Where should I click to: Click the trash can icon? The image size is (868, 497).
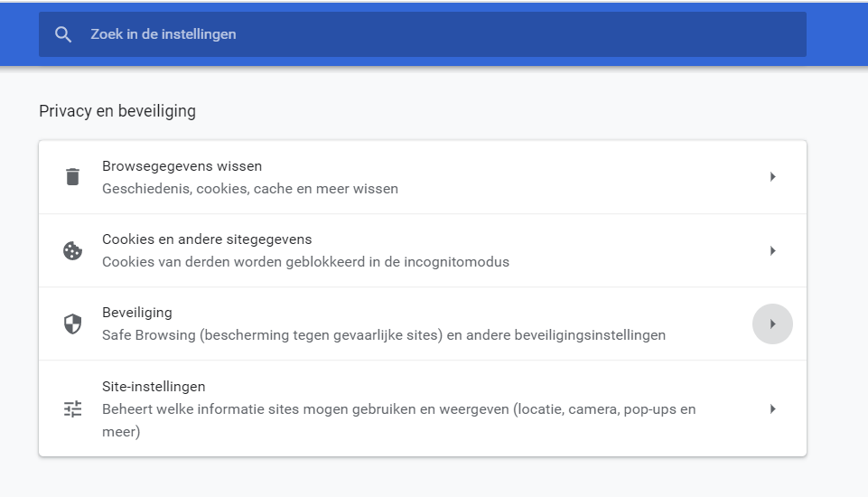[72, 177]
